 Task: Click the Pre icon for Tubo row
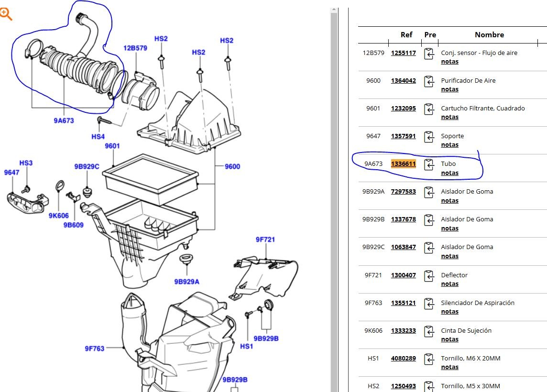[x=429, y=164]
